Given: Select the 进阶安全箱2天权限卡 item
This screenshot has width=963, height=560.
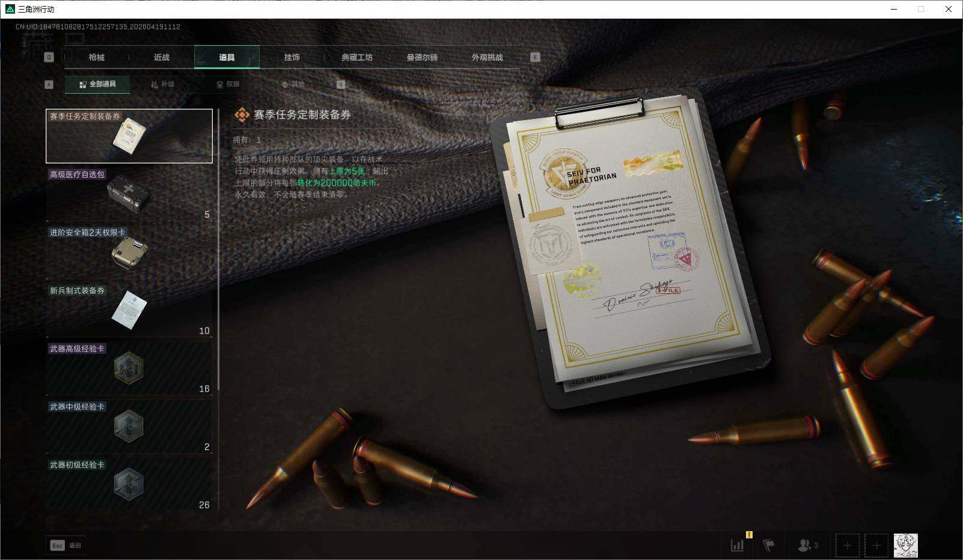Looking at the screenshot, I should (x=129, y=252).
